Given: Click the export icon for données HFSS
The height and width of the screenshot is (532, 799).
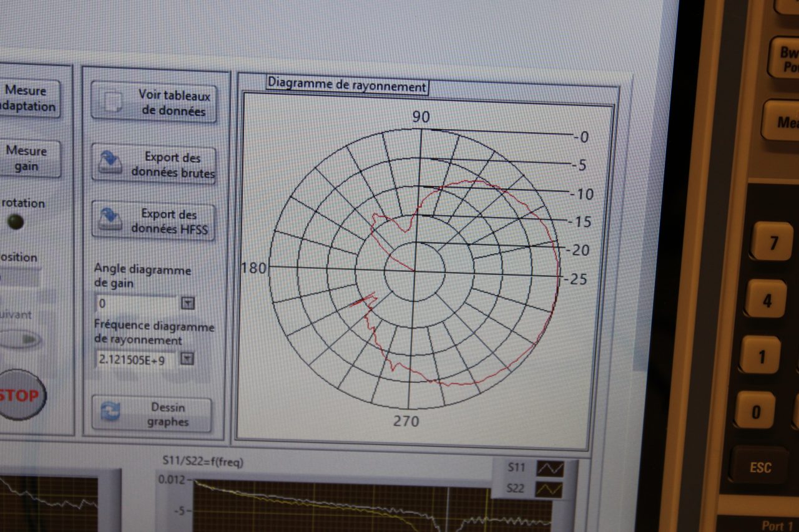Looking at the screenshot, I should [x=110, y=221].
